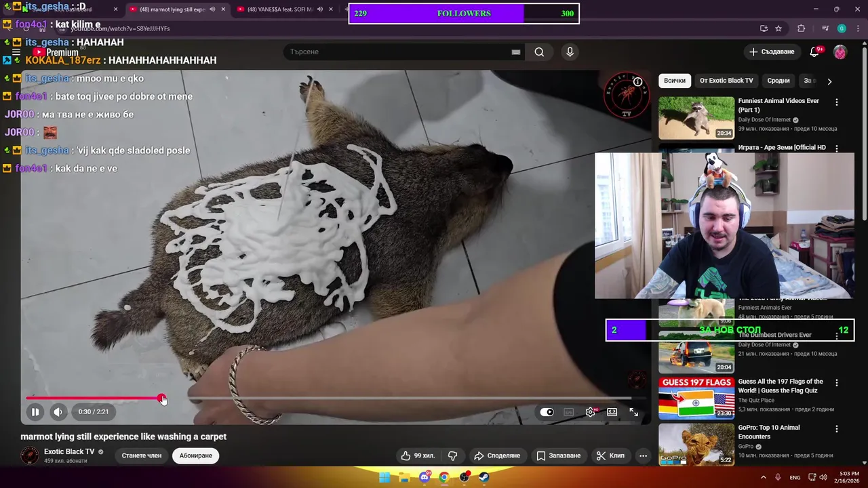
Task: Select the От Exotic Black TV chip
Action: point(726,80)
